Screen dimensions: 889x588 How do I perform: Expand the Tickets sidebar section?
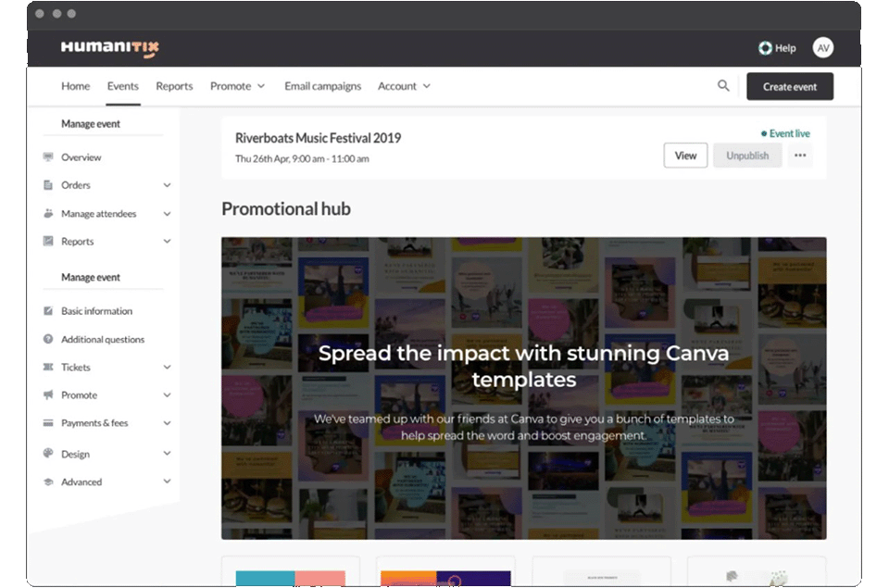point(167,368)
